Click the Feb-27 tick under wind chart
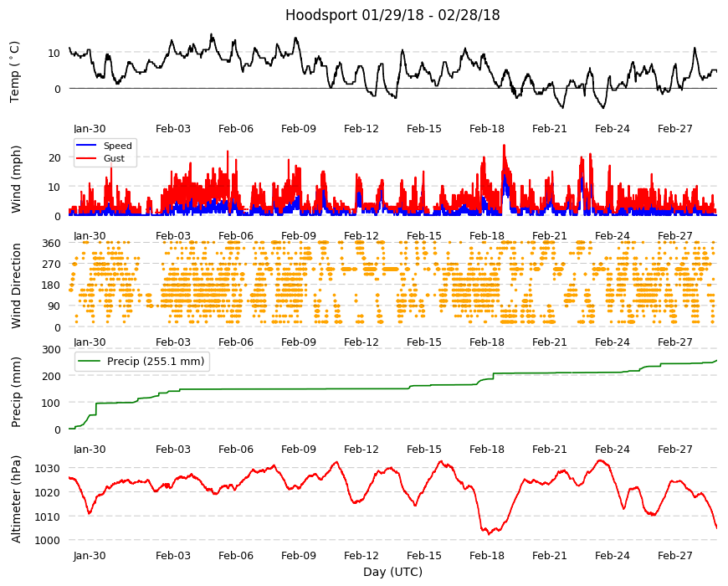 674,235
